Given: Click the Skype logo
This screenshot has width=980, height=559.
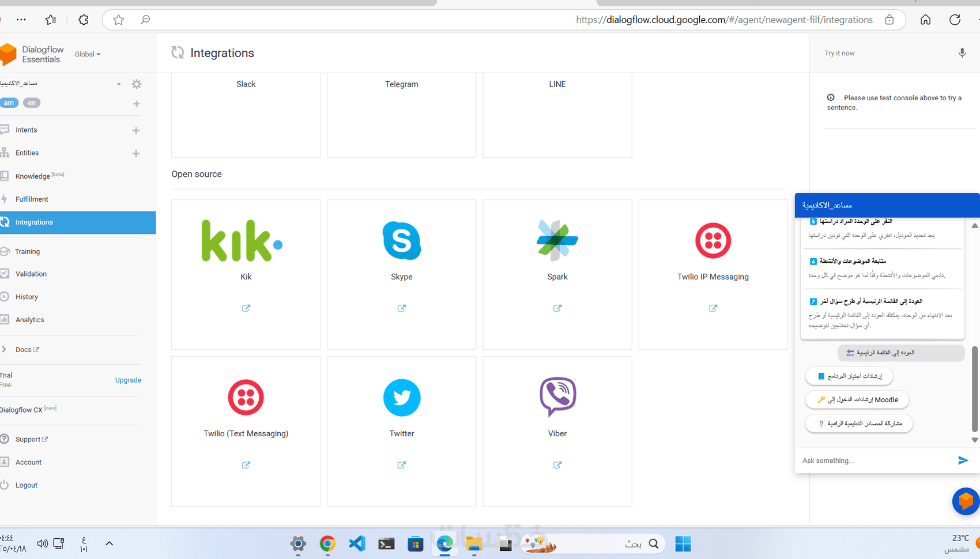Looking at the screenshot, I should (402, 240).
